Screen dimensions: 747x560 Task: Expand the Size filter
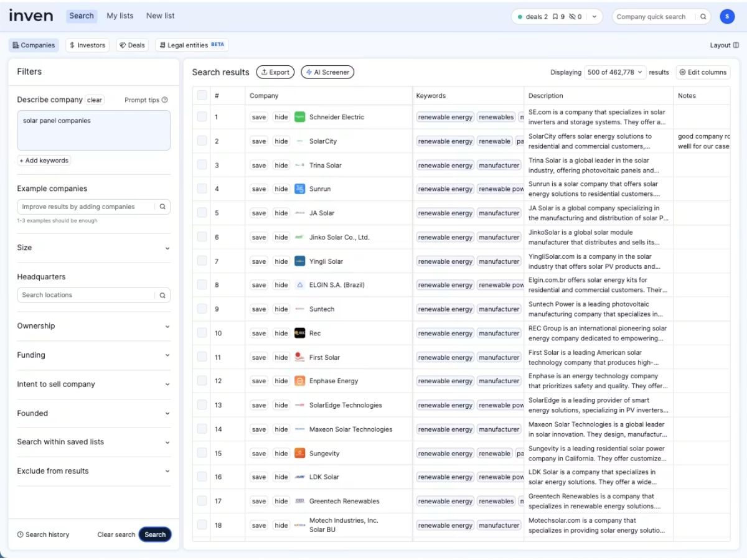point(93,248)
